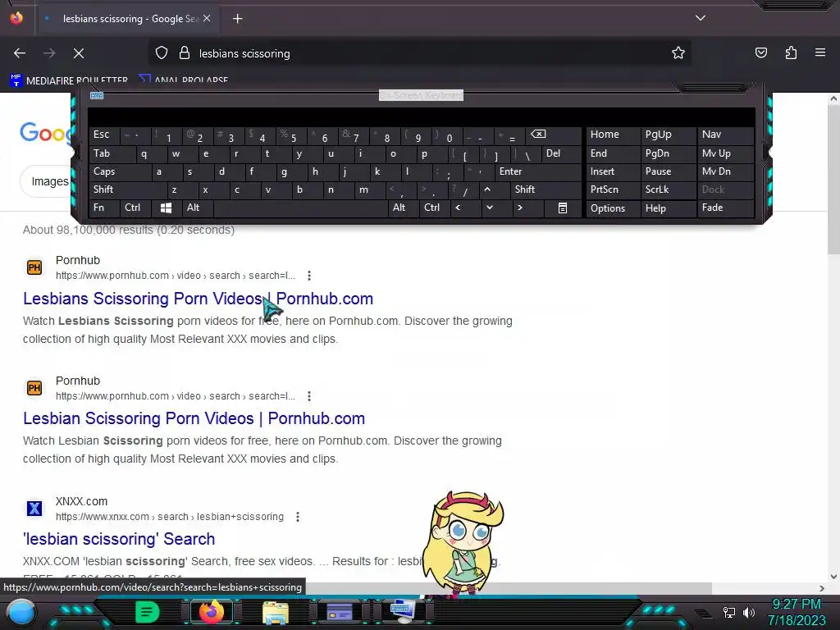The image size is (840, 630).
Task: Click the On-Screen Keyboard taskbar icon
Action: 402,611
